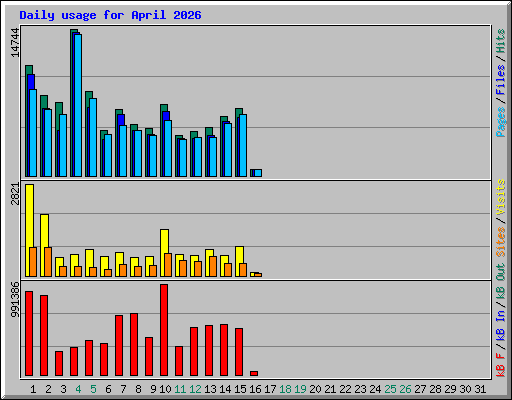Click weekend day 19 on the x-axis
The image size is (512, 400).
pos(300,389)
